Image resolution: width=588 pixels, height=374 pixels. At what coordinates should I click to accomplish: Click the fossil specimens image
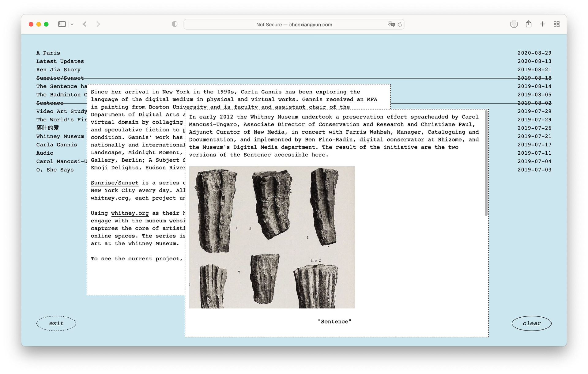272,237
